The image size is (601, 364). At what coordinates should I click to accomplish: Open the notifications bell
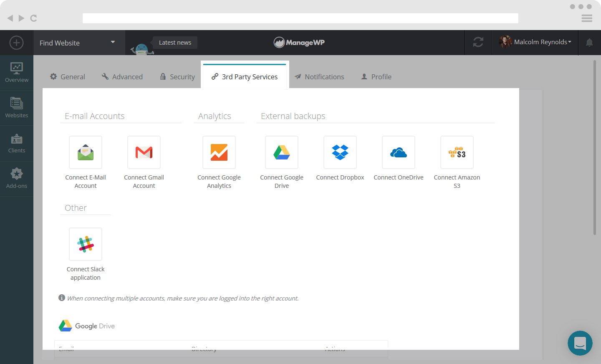[x=589, y=43]
